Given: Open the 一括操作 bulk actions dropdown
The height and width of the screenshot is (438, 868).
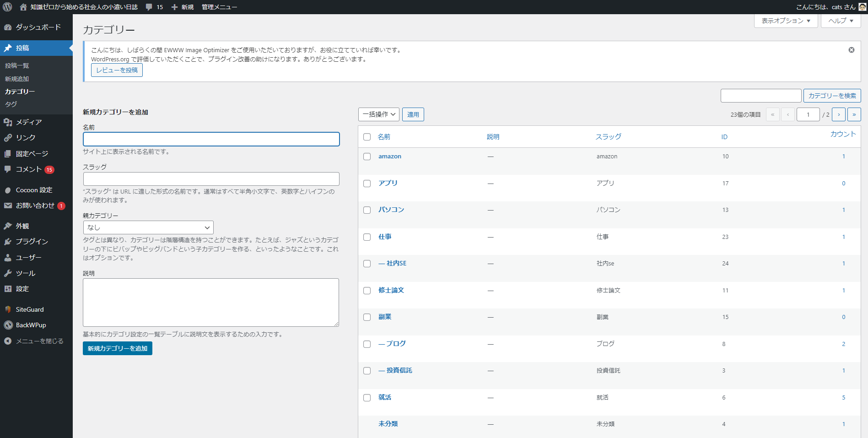Looking at the screenshot, I should pos(379,114).
